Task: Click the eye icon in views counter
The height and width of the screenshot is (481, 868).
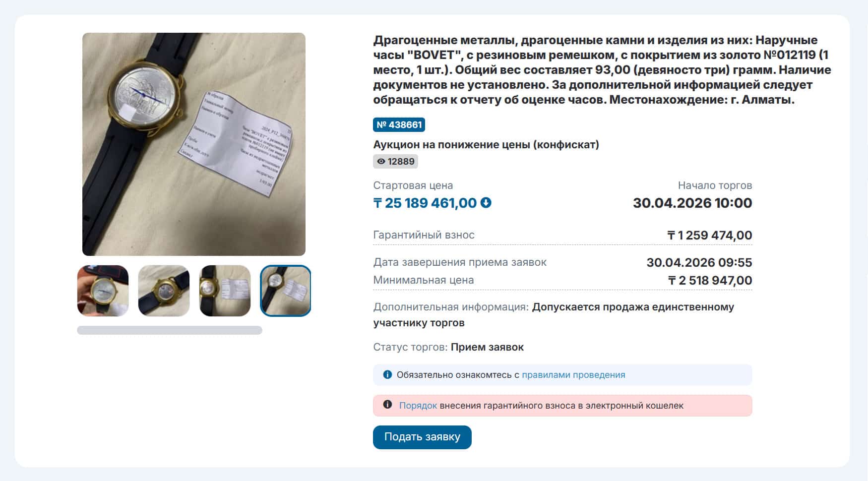Action: [x=381, y=162]
